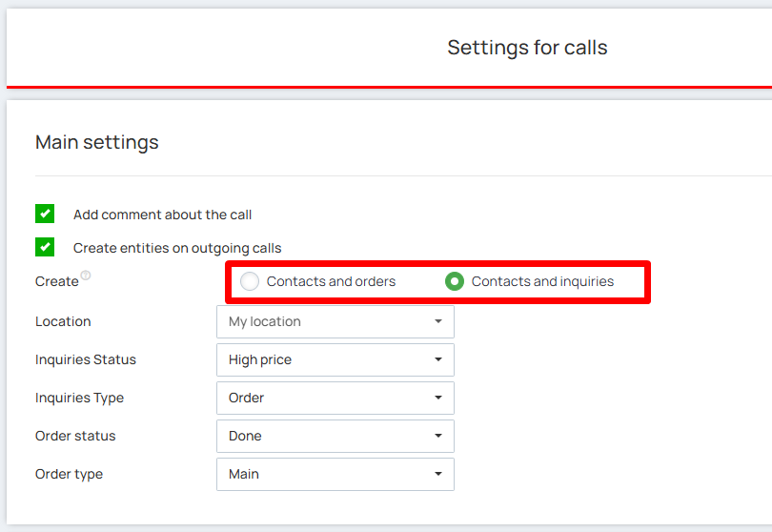Viewport: 772px width, 532px height.
Task: Click the 'Contacts and orders' option text
Action: coord(331,281)
